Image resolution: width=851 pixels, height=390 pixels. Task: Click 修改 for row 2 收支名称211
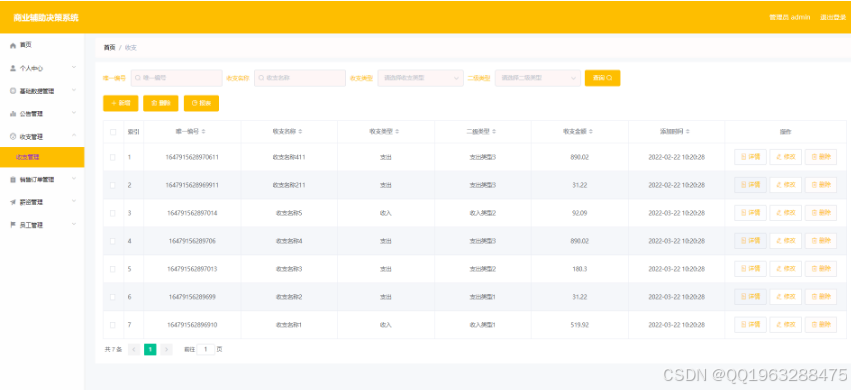tap(786, 185)
